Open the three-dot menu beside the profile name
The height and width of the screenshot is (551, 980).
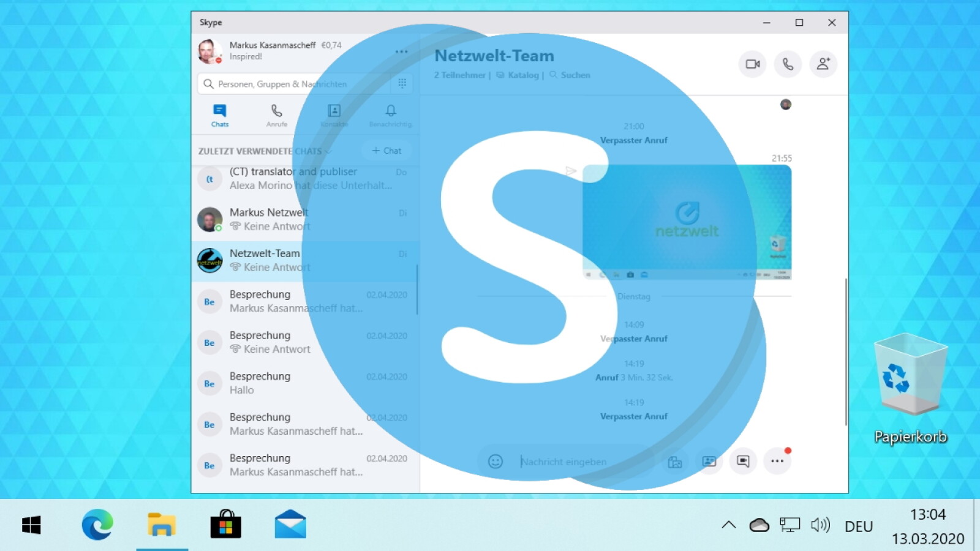coord(401,51)
